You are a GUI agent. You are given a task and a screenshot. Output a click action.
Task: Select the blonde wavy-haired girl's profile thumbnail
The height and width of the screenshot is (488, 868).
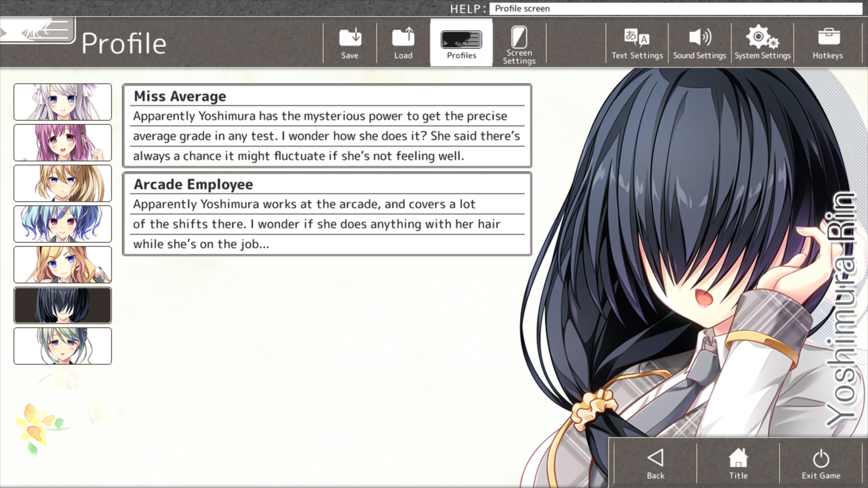click(63, 265)
